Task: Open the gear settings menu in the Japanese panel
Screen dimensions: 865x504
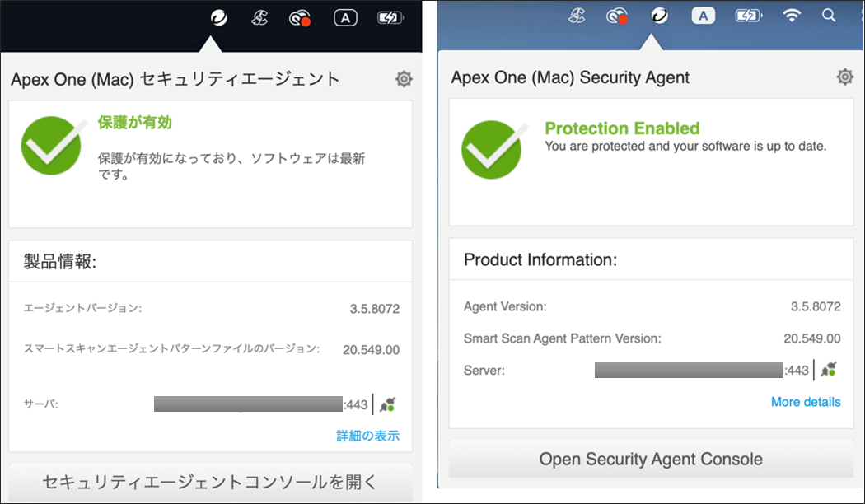Action: pyautogui.click(x=404, y=79)
